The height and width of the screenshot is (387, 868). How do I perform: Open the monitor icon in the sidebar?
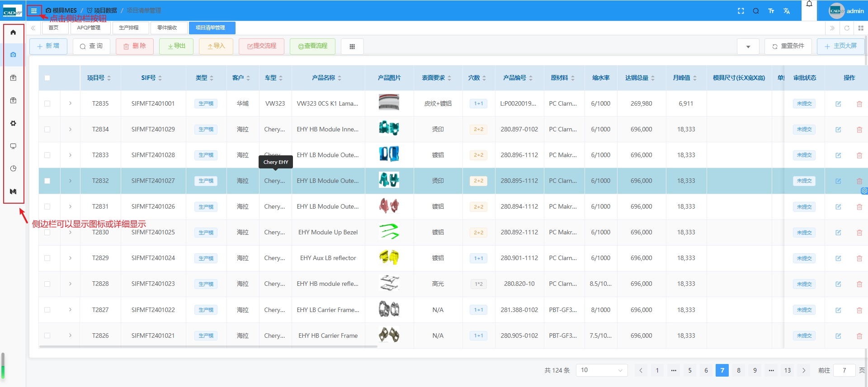pos(13,146)
